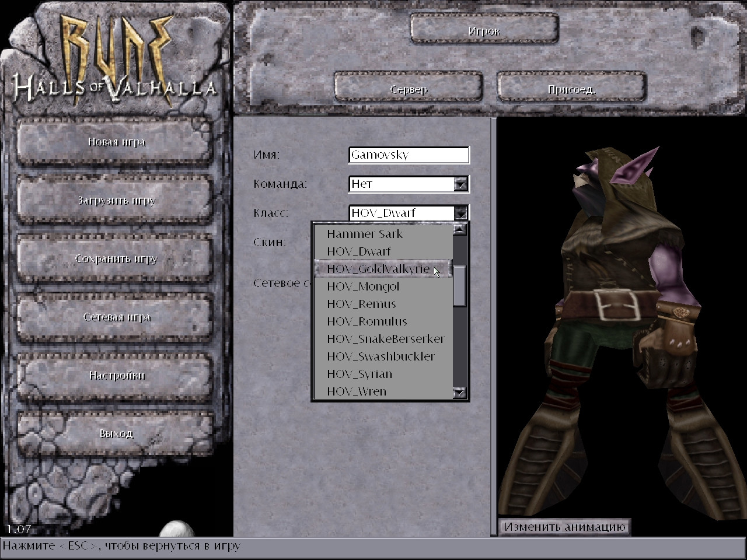747x560 pixels.
Task: Go to Настройки settings menu
Action: pyautogui.click(x=116, y=375)
